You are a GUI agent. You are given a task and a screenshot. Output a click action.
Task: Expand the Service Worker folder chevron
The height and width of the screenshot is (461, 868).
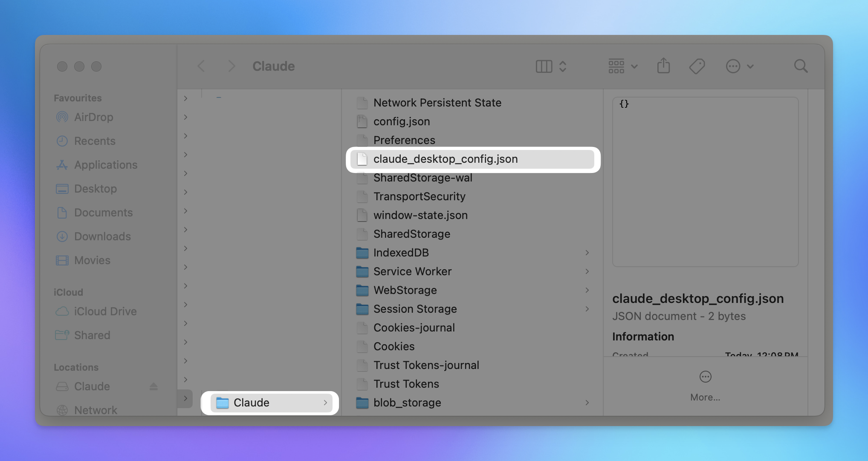587,271
